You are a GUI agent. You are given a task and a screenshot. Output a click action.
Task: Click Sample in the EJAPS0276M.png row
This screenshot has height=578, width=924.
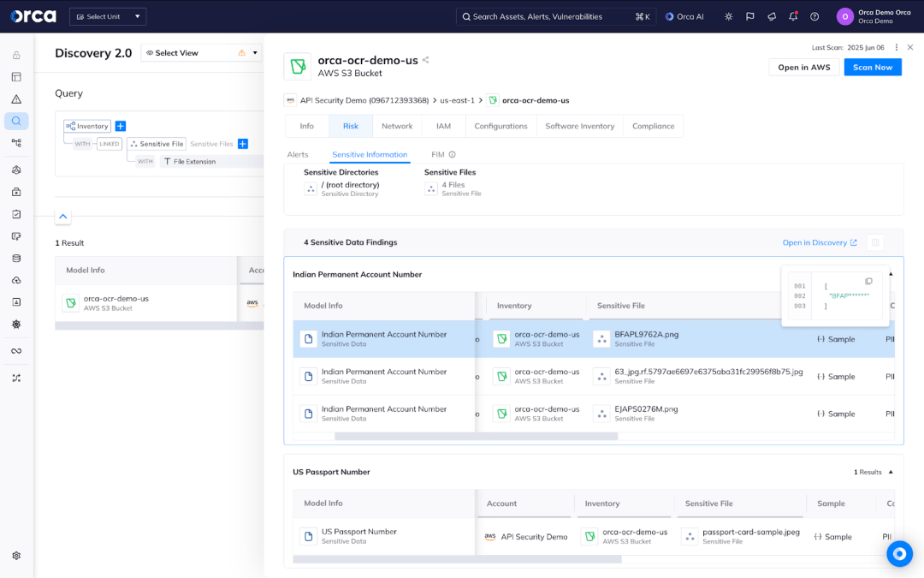click(836, 414)
